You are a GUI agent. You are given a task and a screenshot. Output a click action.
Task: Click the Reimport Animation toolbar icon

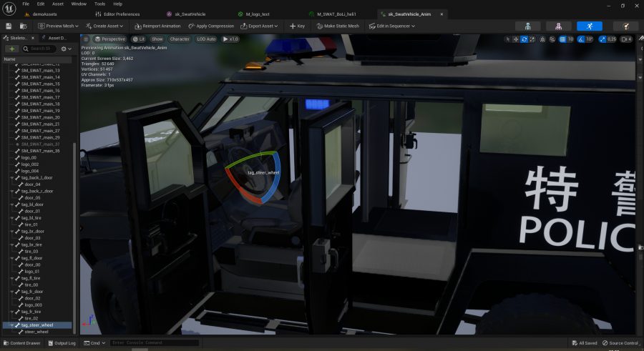coord(137,26)
